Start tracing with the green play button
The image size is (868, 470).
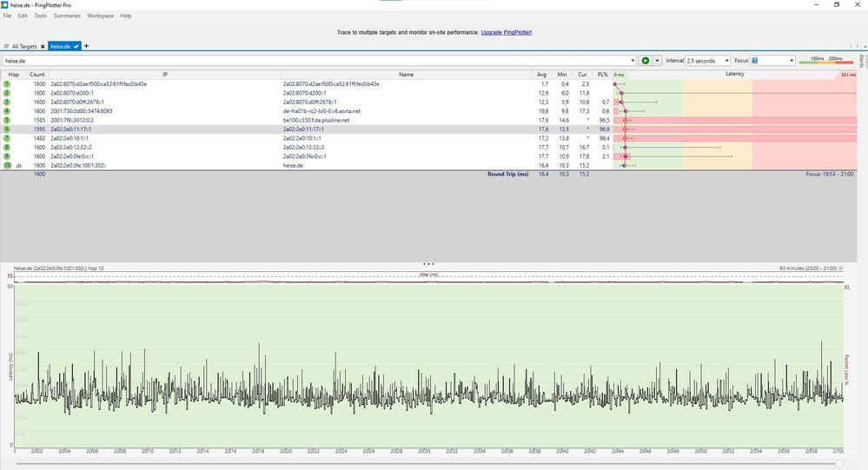(645, 60)
